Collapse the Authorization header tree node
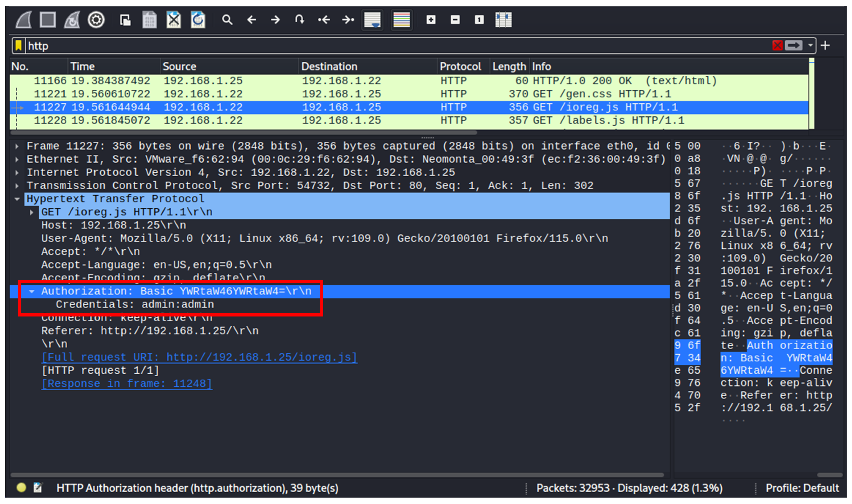 coord(32,292)
